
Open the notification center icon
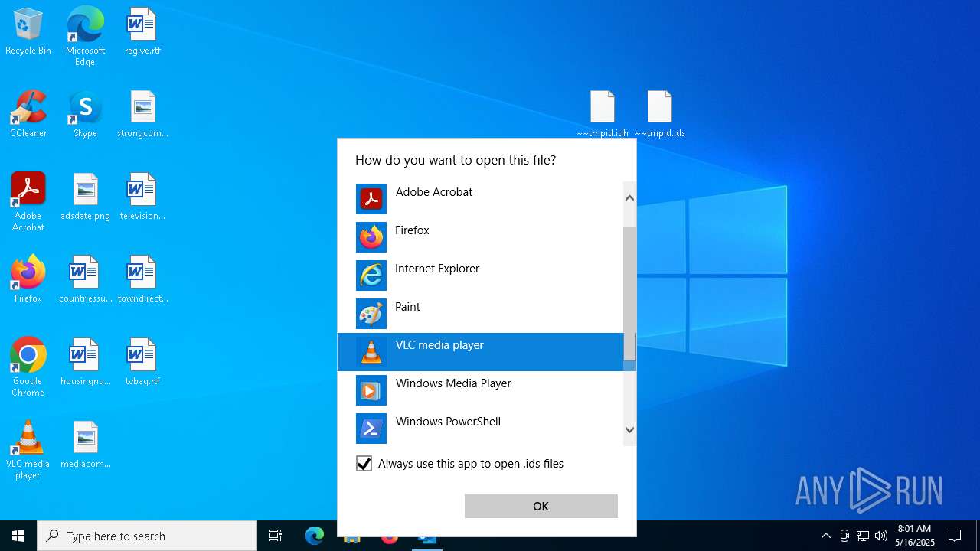point(955,536)
